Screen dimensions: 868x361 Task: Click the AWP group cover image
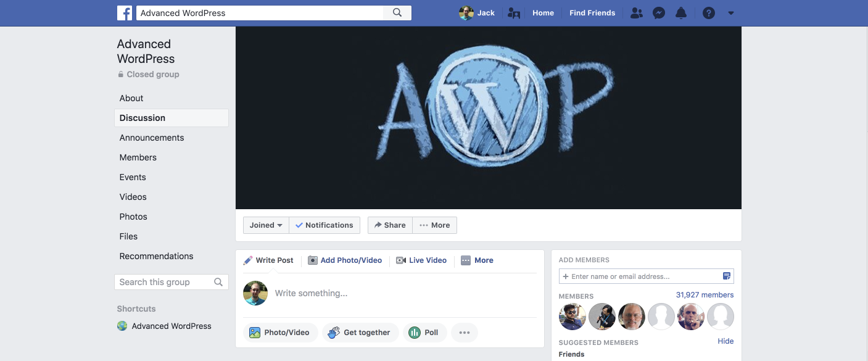pos(489,118)
